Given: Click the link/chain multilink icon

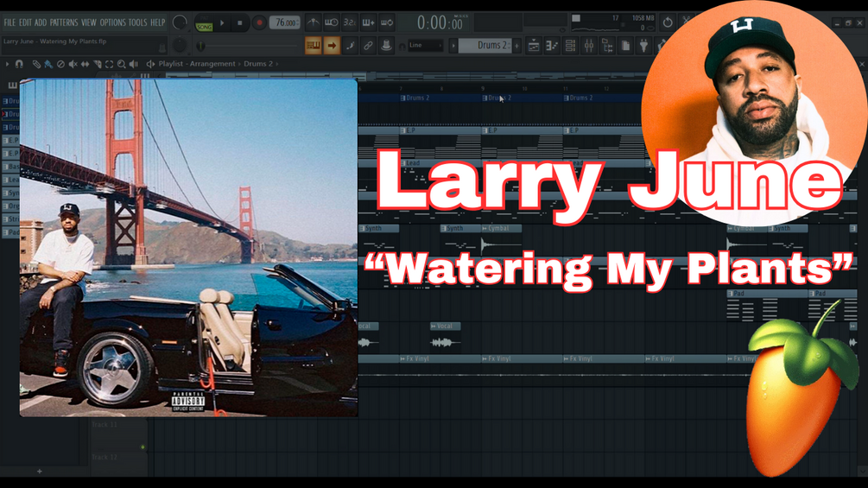Looking at the screenshot, I should coord(368,46).
